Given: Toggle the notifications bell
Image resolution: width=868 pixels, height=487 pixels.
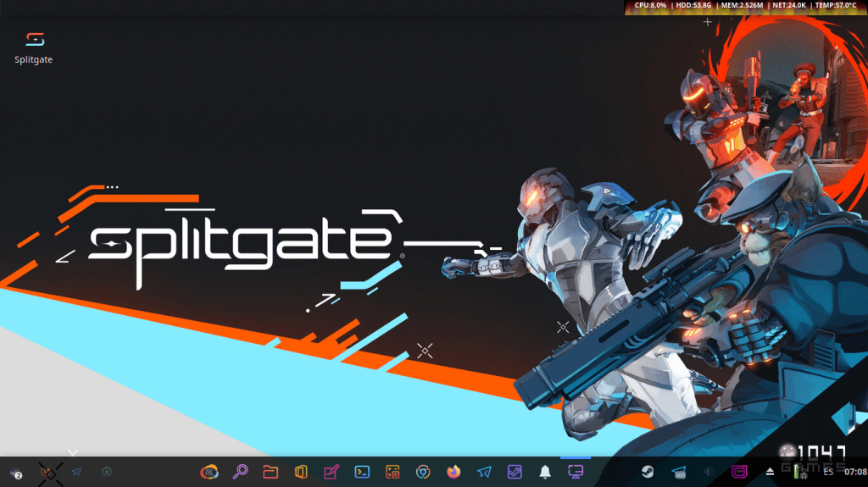Looking at the screenshot, I should (x=545, y=472).
